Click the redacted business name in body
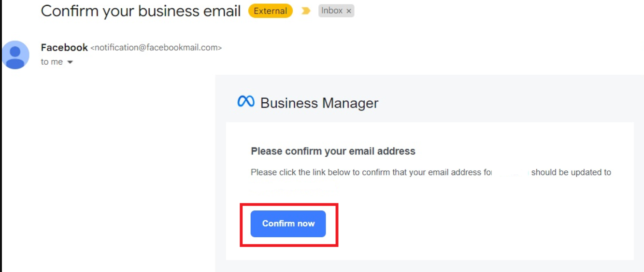This screenshot has width=644, height=272. tap(511, 172)
